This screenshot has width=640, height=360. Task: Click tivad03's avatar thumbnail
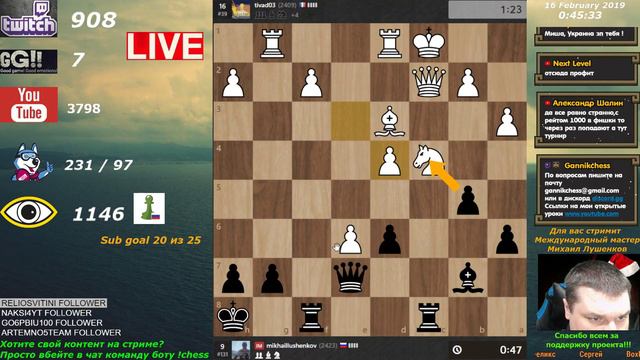pos(241,9)
